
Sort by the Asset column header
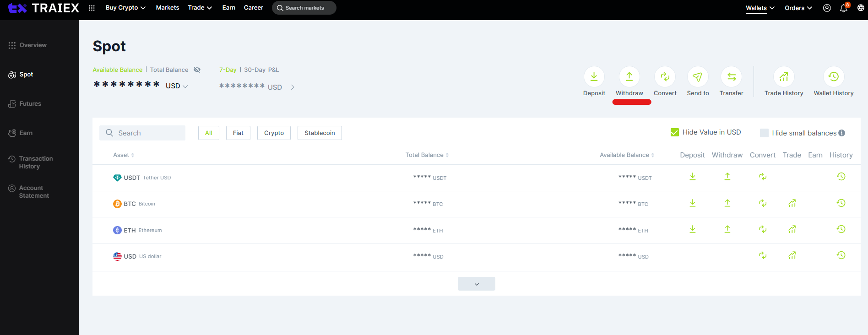pyautogui.click(x=124, y=155)
